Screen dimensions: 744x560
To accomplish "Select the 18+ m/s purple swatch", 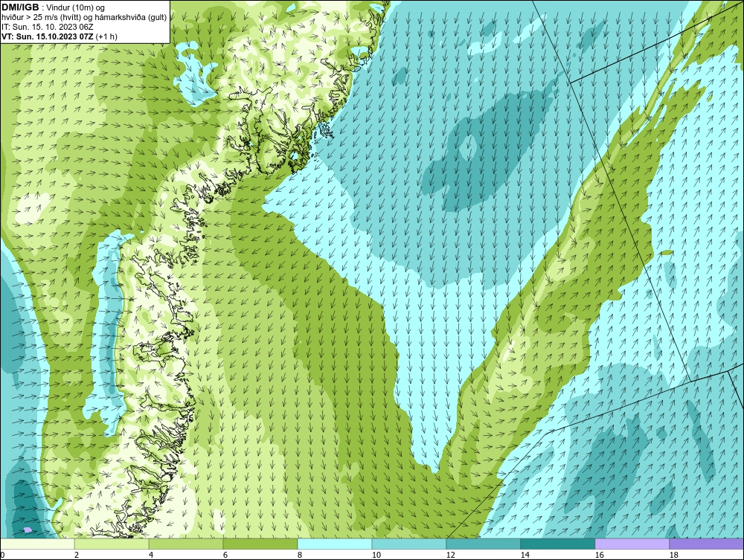I will pyautogui.click(x=707, y=544).
